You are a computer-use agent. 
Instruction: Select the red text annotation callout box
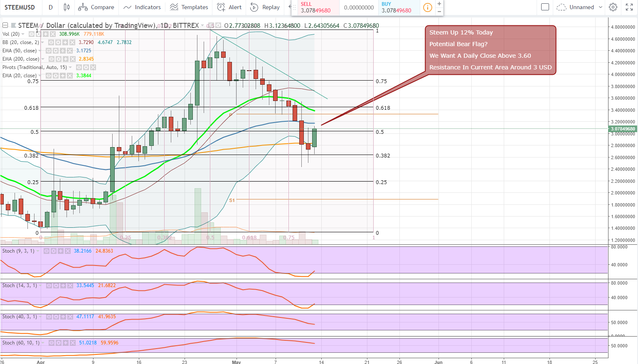pos(490,50)
